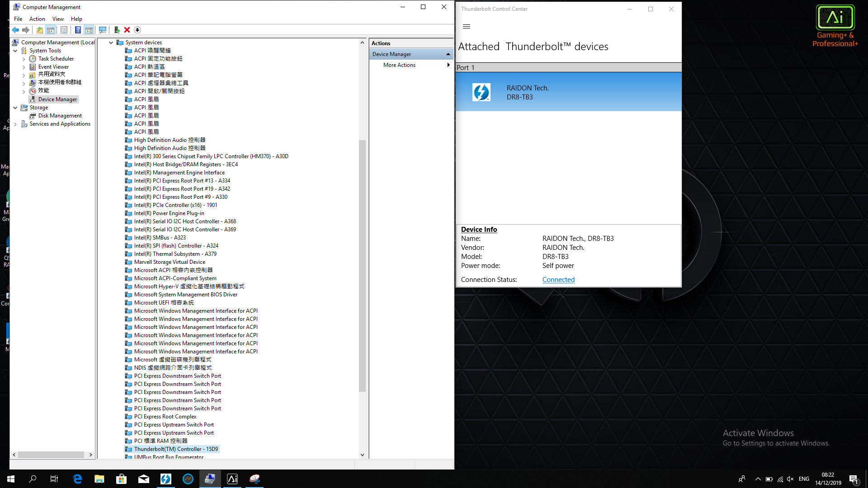868x488 pixels.
Task: Toggle Show/Hide Action Pane toolbar button
Action: 89,30
